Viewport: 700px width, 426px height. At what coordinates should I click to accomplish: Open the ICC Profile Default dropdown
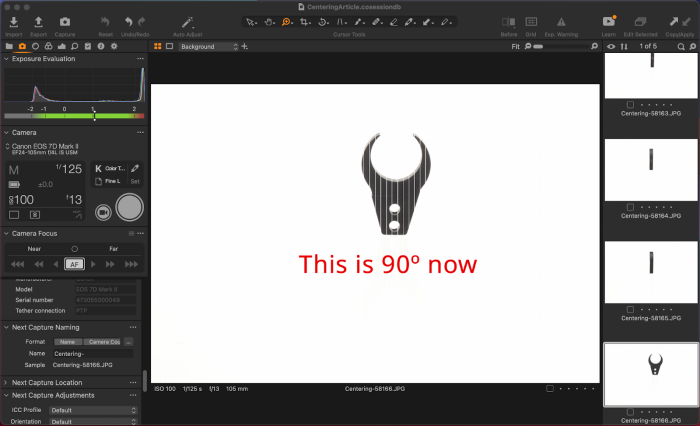point(93,410)
